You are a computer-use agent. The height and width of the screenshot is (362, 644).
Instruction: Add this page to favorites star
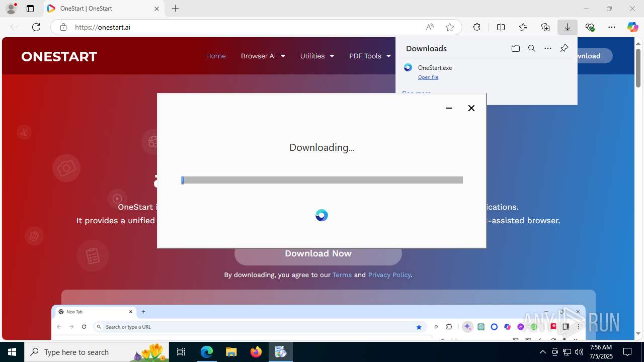coord(450,27)
